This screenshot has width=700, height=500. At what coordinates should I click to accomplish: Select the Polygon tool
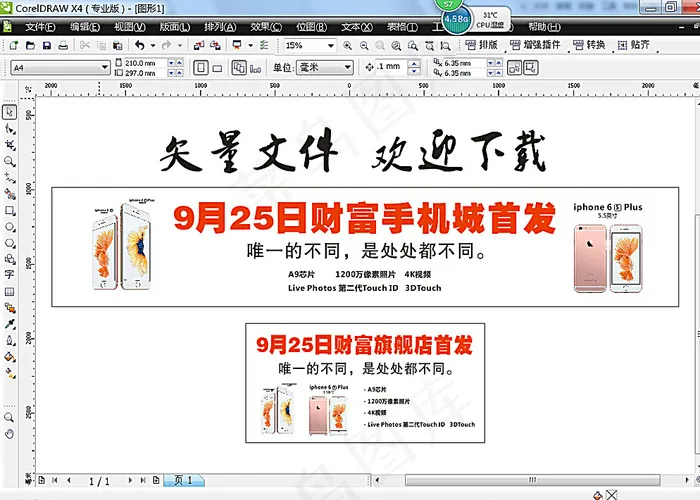[x=9, y=243]
